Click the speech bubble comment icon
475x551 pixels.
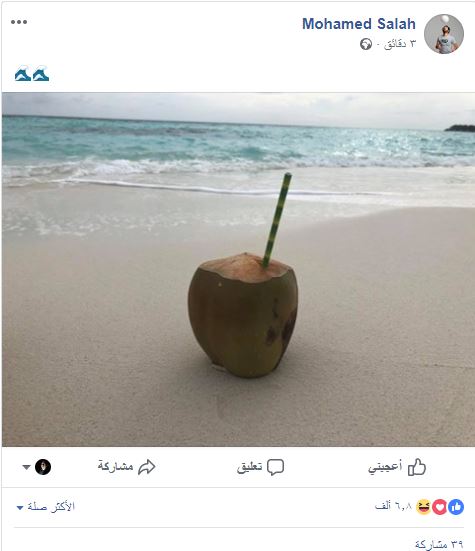pos(275,467)
